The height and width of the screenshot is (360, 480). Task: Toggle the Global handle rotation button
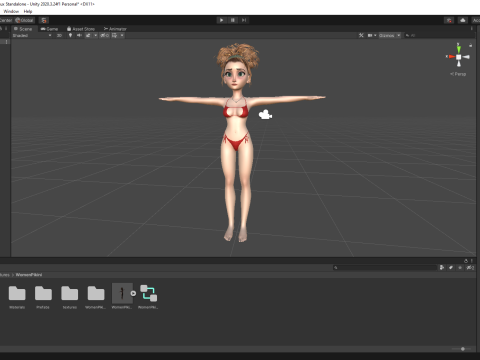24,20
